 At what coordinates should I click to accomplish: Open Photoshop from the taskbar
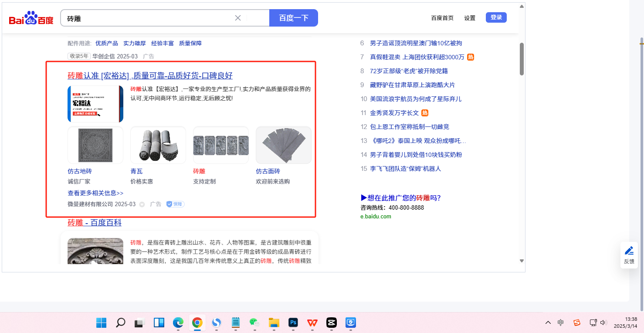point(293,323)
